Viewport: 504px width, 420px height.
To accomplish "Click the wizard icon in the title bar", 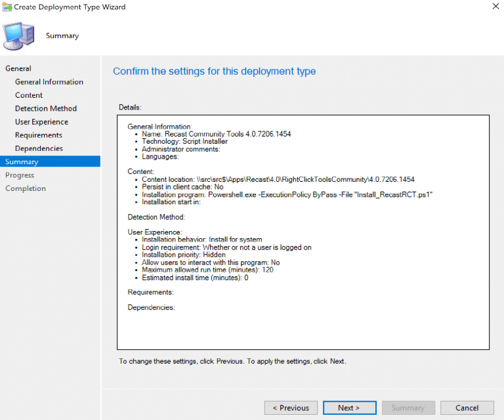I will 7,7.
